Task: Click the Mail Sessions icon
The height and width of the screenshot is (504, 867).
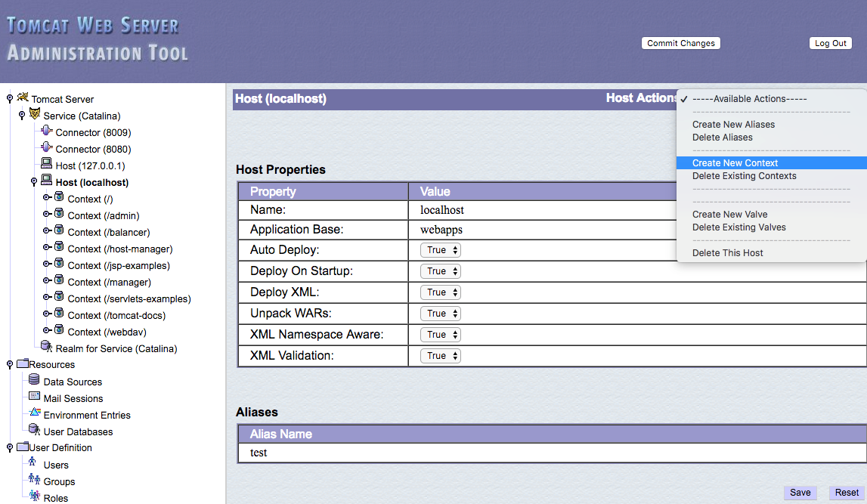Action: pos(34,397)
